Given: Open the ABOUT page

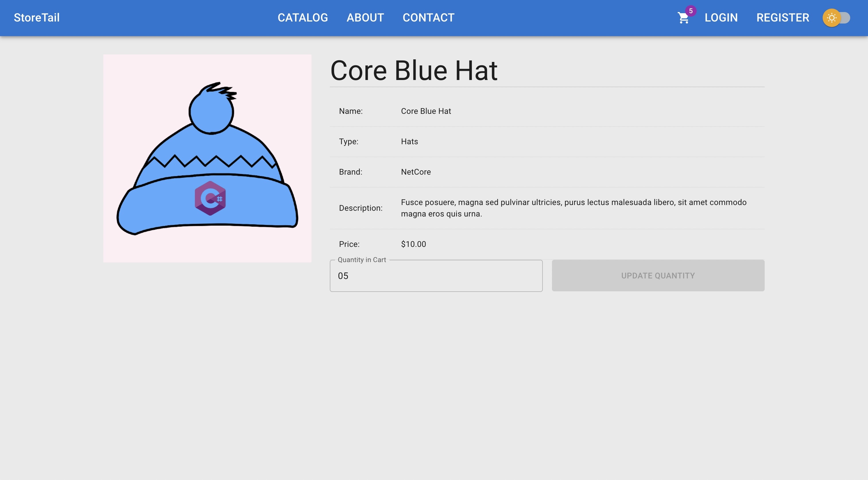Looking at the screenshot, I should 365,18.
